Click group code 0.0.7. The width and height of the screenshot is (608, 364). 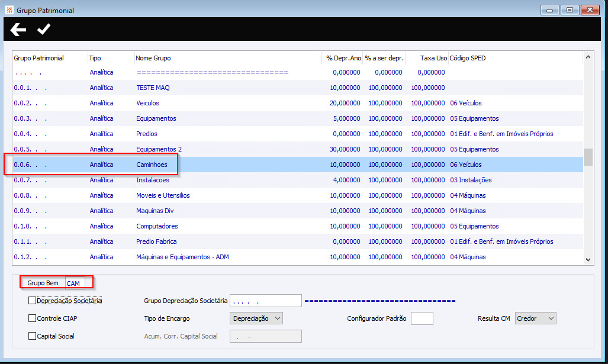30,180
